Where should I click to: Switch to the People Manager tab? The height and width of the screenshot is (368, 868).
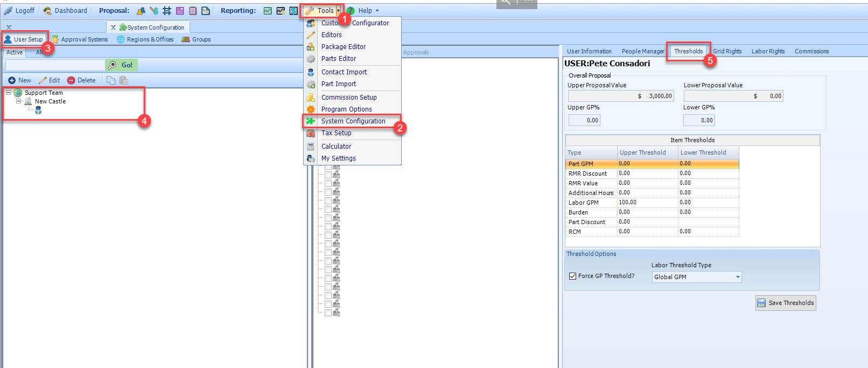pyautogui.click(x=643, y=51)
